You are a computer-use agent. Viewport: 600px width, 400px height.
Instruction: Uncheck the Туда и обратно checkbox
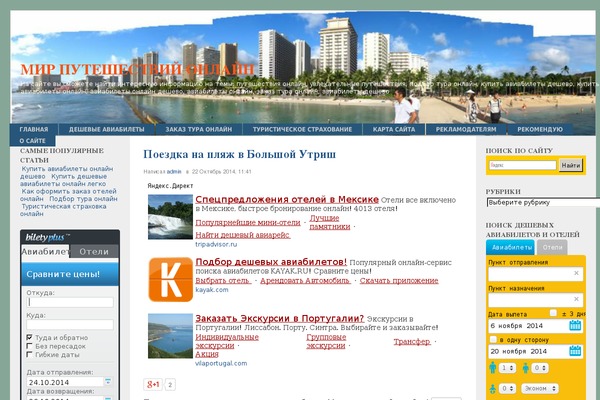(x=29, y=337)
